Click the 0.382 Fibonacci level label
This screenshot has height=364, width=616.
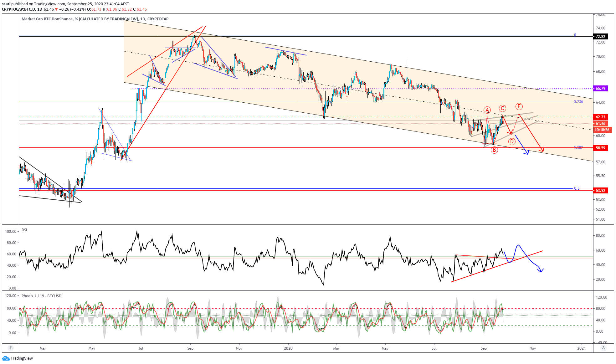pyautogui.click(x=578, y=148)
